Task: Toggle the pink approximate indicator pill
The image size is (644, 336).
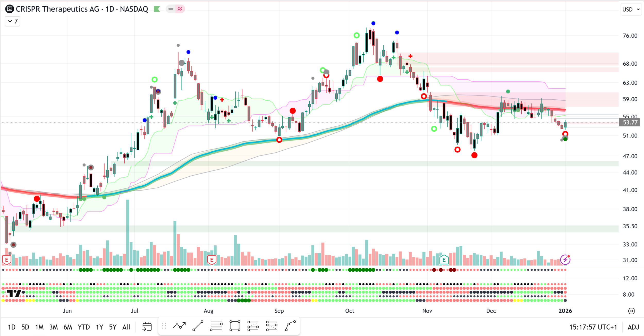Action: (180, 9)
